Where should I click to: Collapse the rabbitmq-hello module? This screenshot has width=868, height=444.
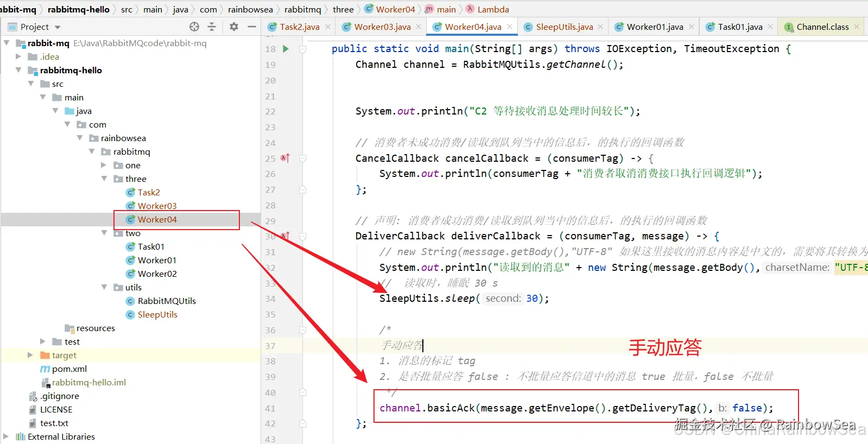click(x=18, y=70)
